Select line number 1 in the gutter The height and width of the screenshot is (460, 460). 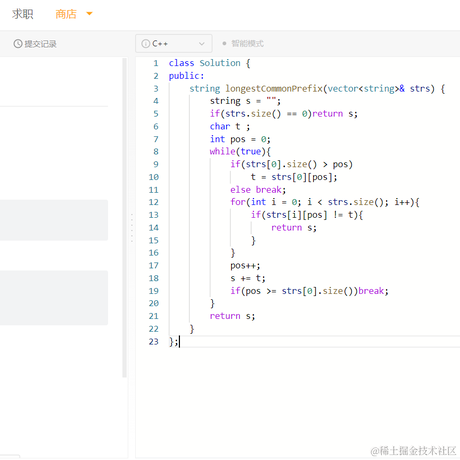tap(156, 63)
